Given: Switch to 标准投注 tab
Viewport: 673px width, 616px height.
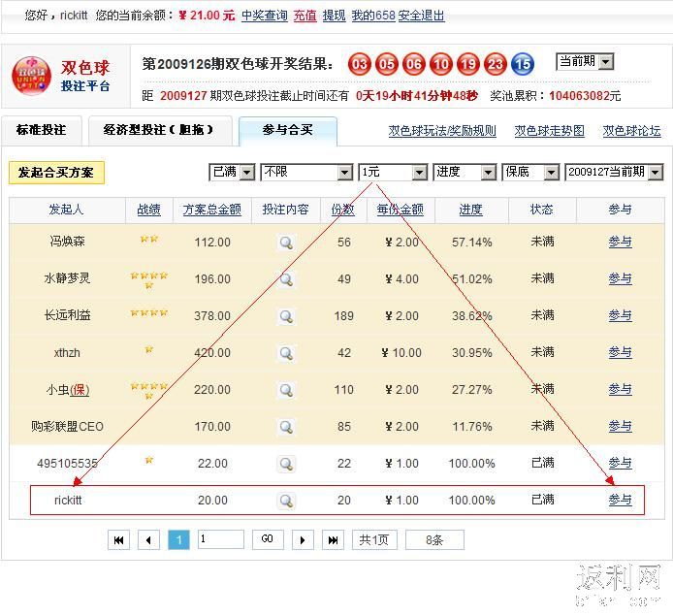Looking at the screenshot, I should coord(42,130).
